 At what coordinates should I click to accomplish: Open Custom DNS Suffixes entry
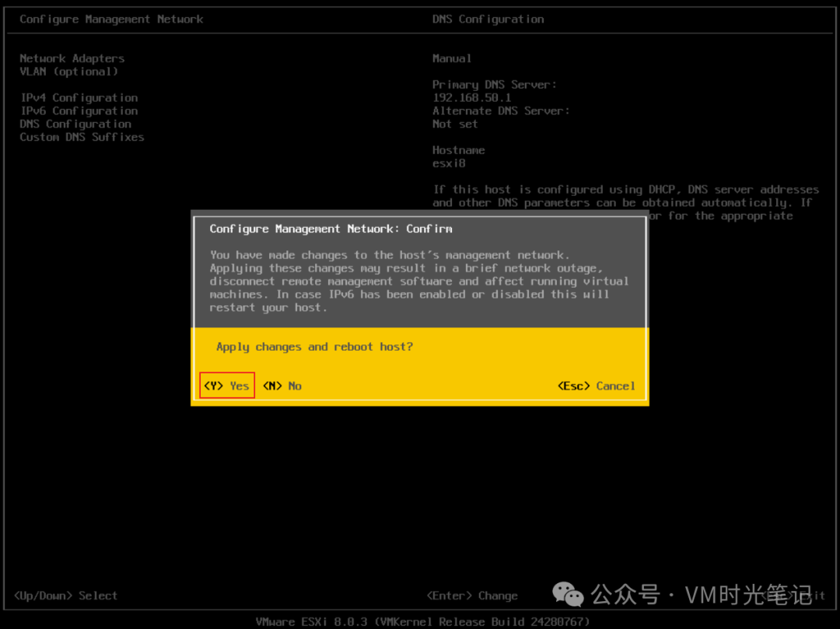(x=82, y=137)
